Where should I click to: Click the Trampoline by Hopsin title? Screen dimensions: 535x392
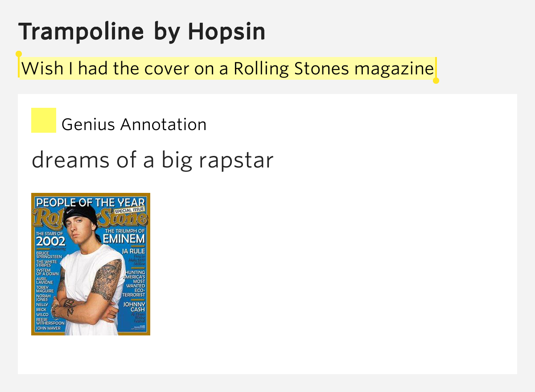pyautogui.click(x=142, y=32)
